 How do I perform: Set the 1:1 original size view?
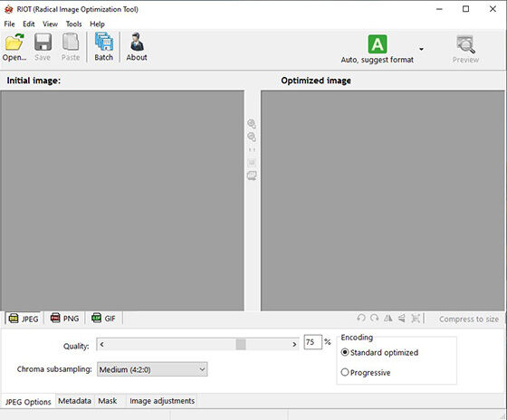tap(252, 149)
